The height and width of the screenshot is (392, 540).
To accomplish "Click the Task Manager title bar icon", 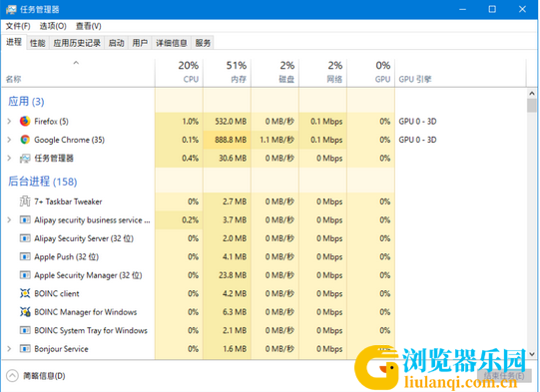I will coord(11,9).
